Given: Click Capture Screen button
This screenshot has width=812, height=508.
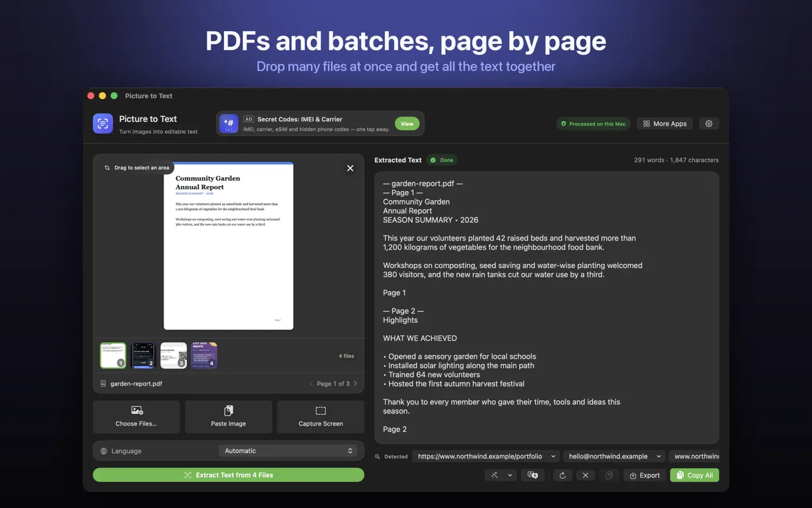Looking at the screenshot, I should [x=320, y=417].
